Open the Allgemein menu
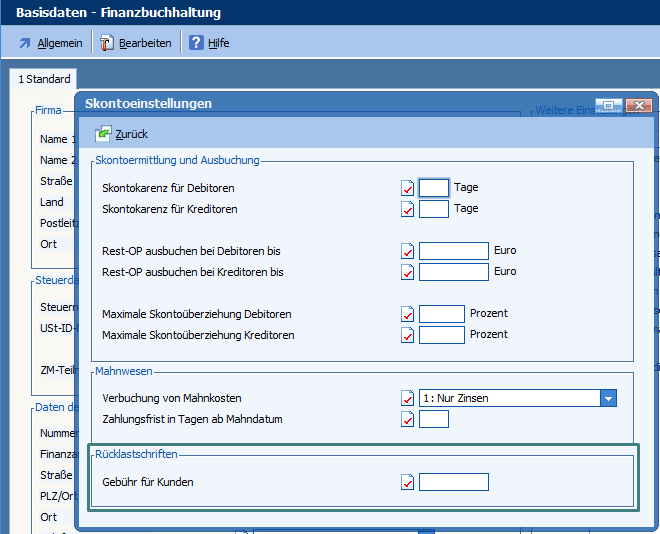 tap(50, 43)
